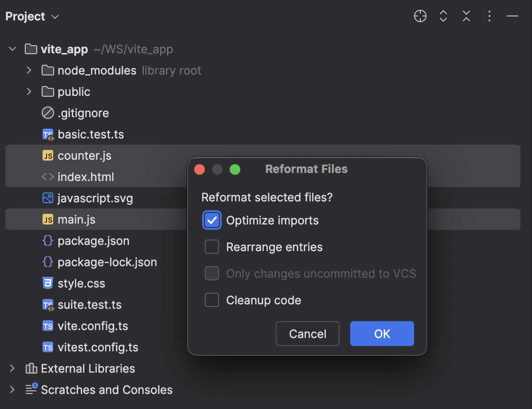Click the HTML icon beside index.html
The image size is (532, 409).
pos(48,177)
